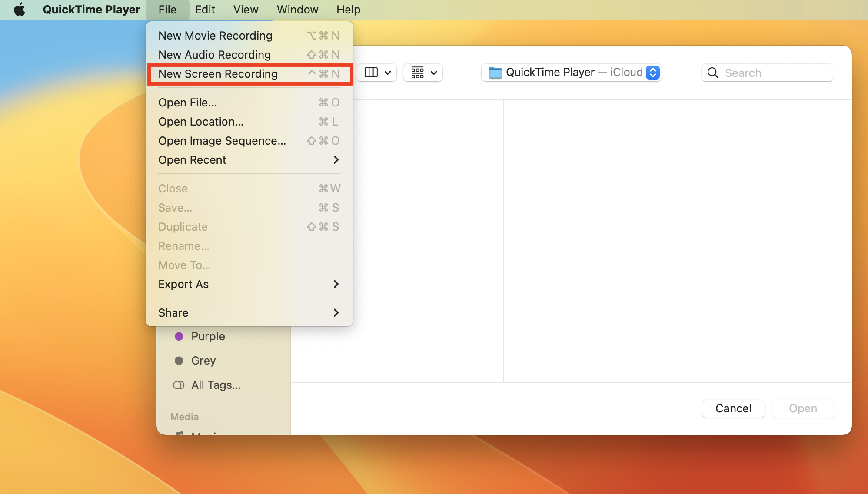Select Open File menu option
The height and width of the screenshot is (494, 868).
click(x=187, y=102)
